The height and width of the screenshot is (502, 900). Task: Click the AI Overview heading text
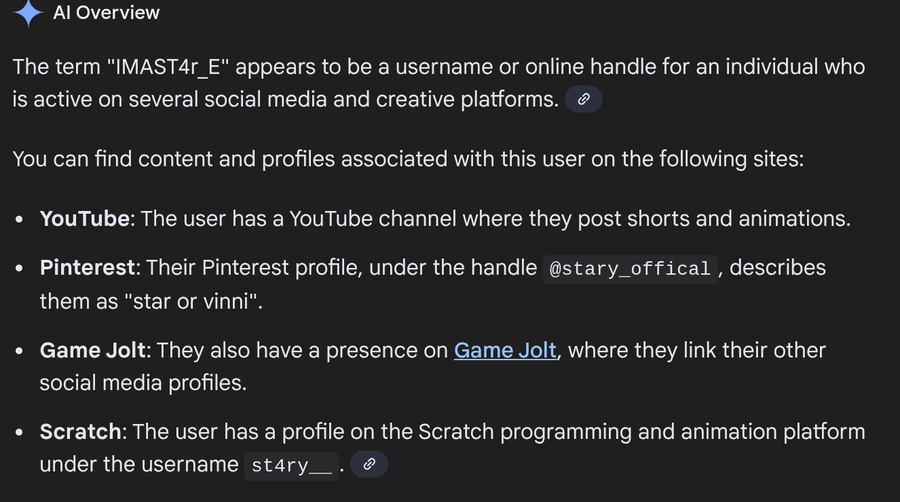coord(106,13)
